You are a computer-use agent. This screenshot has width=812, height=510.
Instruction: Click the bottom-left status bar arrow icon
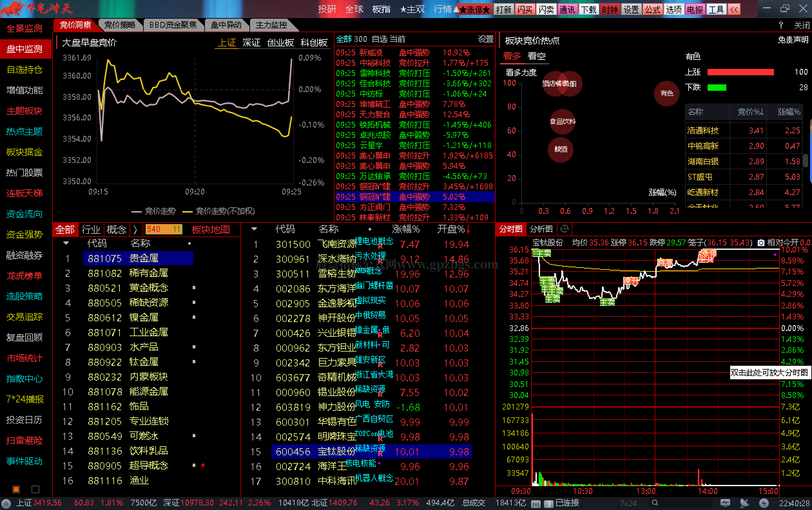(6, 504)
